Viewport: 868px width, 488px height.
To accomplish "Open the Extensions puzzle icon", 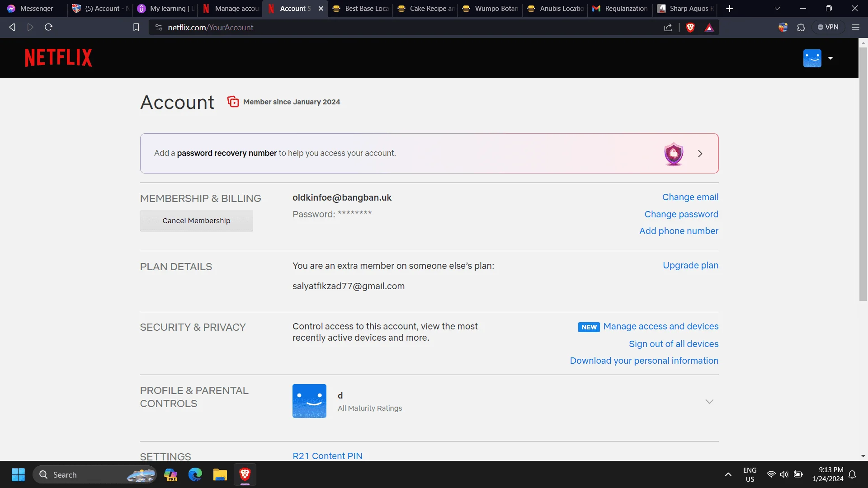I will click(801, 28).
